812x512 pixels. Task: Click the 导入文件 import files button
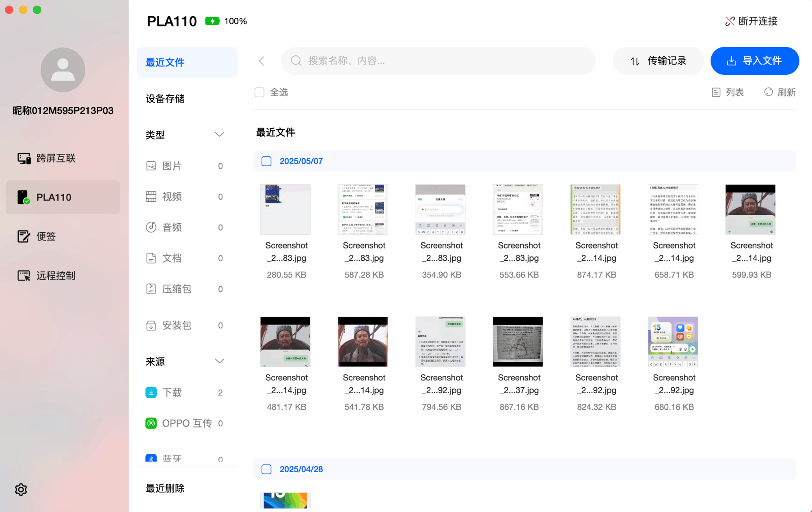pos(754,60)
